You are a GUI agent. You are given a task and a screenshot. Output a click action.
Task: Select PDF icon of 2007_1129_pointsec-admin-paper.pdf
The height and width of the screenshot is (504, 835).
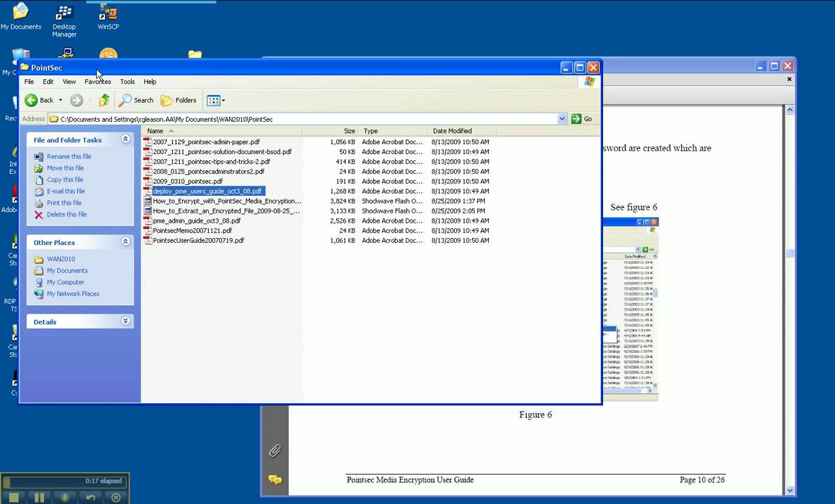(148, 142)
